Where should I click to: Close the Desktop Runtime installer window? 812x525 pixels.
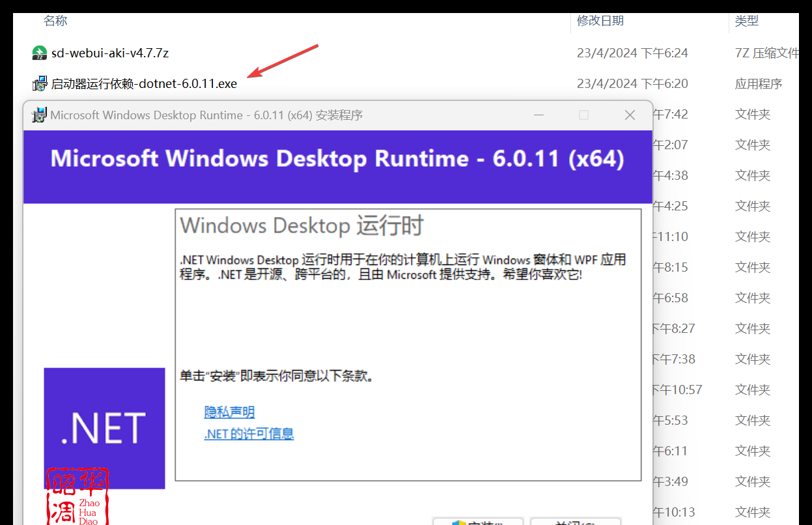(x=630, y=115)
